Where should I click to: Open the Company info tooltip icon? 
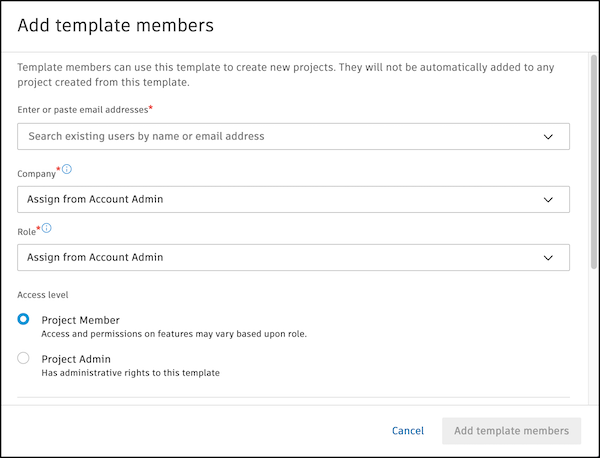pyautogui.click(x=67, y=169)
